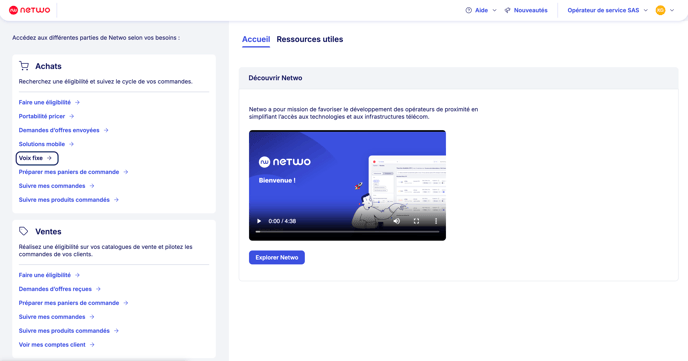Viewport: 688px width, 361px height.
Task: Select the Accueil tab
Action: (256, 39)
